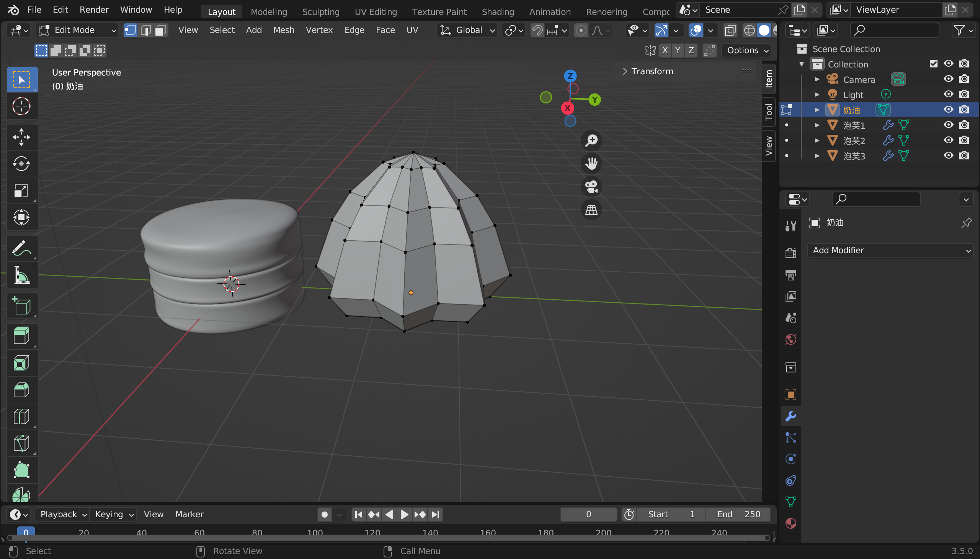This screenshot has width=980, height=559.
Task: Expand the Camera tree item
Action: (x=817, y=79)
